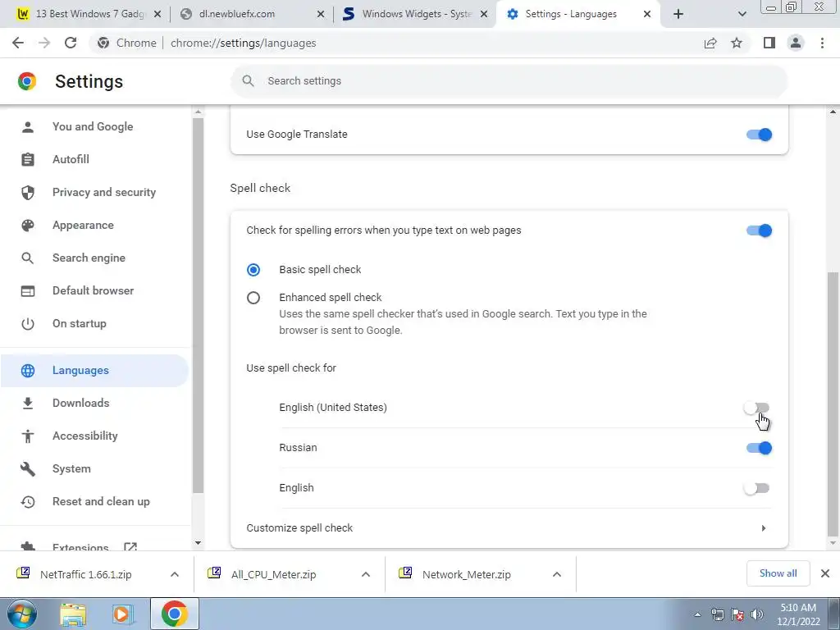Screen dimensions: 840x630
Task: Select Basic spell check radio button
Action: tap(253, 269)
